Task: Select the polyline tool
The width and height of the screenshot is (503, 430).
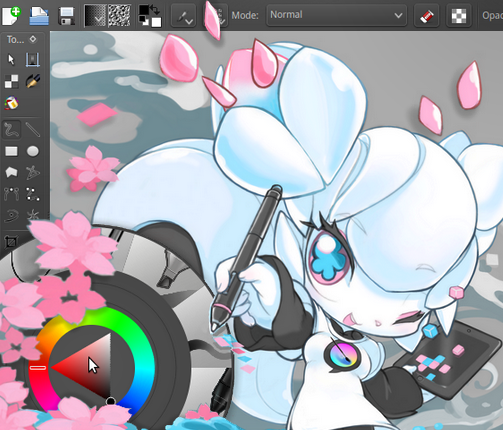Action: (33, 172)
